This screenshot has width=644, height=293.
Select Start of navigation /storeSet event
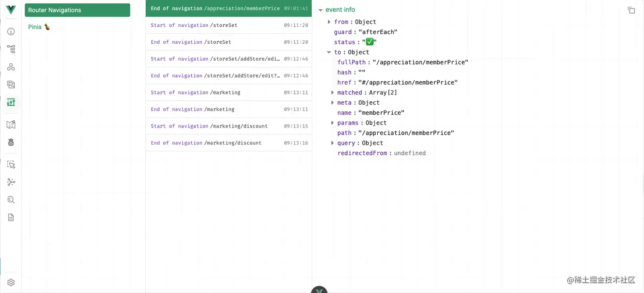tap(229, 25)
